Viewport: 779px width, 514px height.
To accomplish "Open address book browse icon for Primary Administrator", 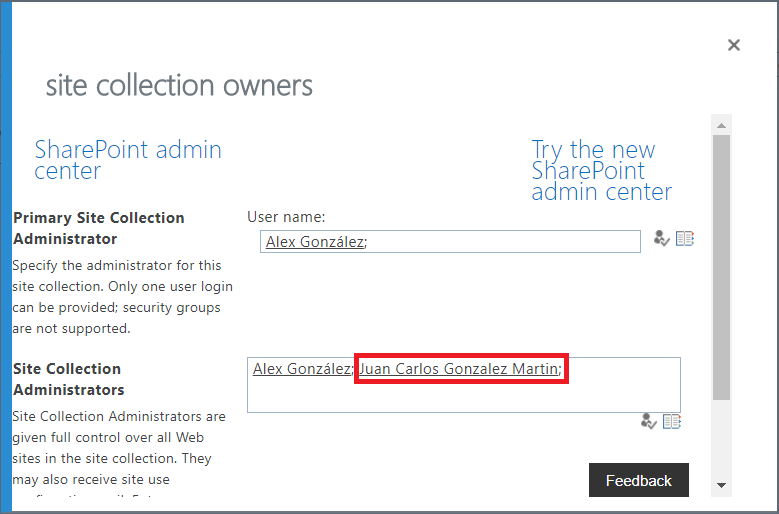I will pos(685,239).
